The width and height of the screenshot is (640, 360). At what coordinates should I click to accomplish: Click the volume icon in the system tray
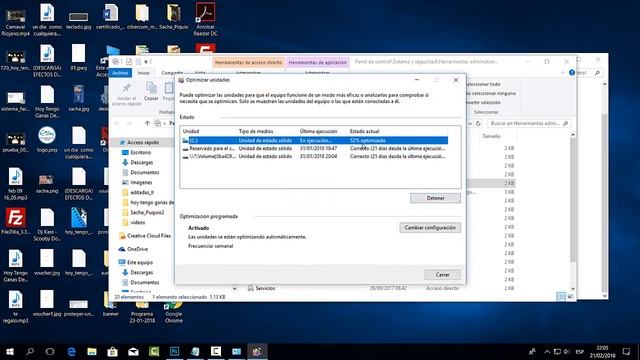pos(567,351)
